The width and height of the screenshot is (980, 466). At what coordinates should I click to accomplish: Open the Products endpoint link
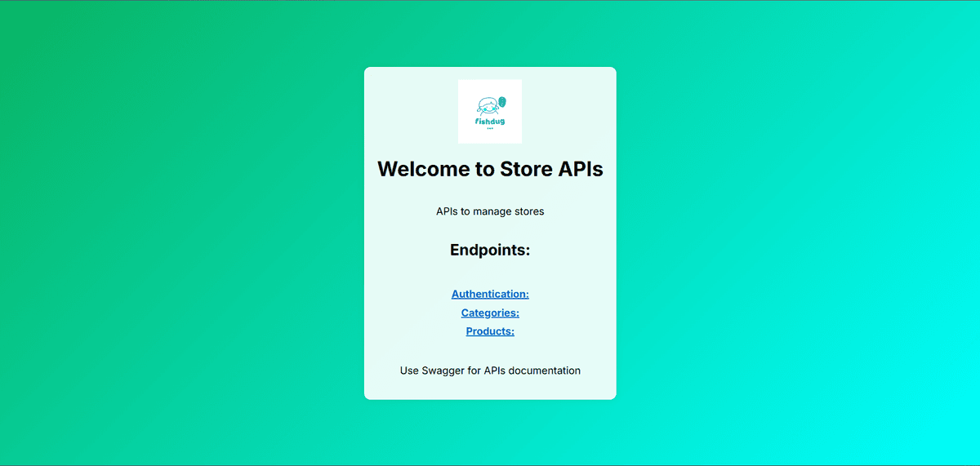pyautogui.click(x=490, y=331)
